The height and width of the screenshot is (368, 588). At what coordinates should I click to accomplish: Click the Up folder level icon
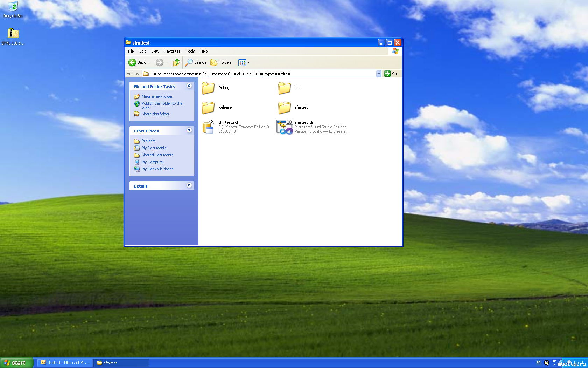(176, 62)
